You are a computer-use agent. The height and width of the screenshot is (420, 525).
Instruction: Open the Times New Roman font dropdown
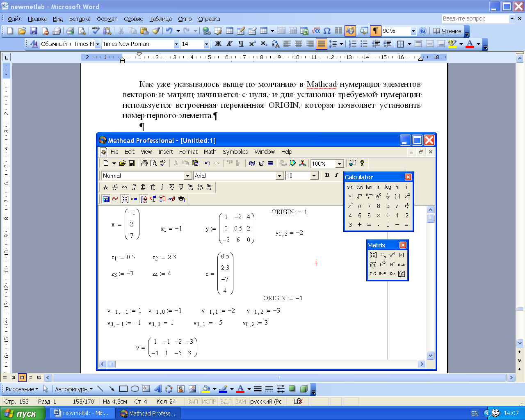(176, 44)
